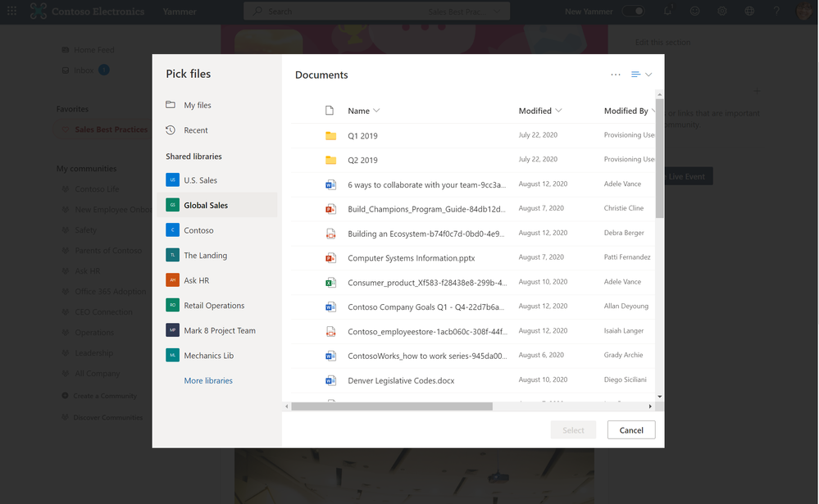Viewport: 819px width, 504px height.
Task: Click Home Feed in Yammer sidebar
Action: click(x=94, y=50)
